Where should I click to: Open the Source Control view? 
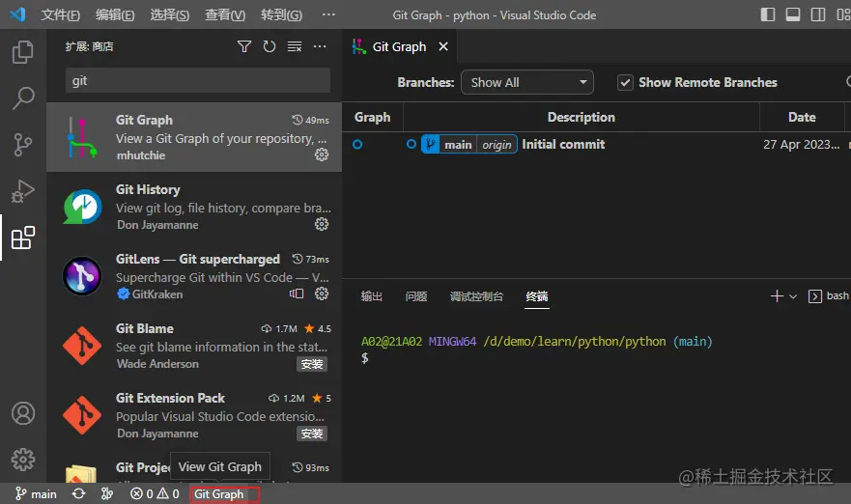(23, 145)
